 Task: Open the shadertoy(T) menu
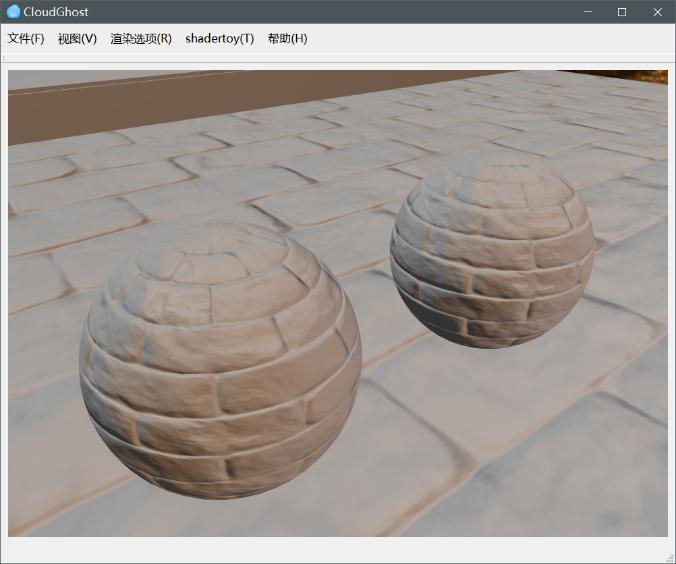point(219,39)
